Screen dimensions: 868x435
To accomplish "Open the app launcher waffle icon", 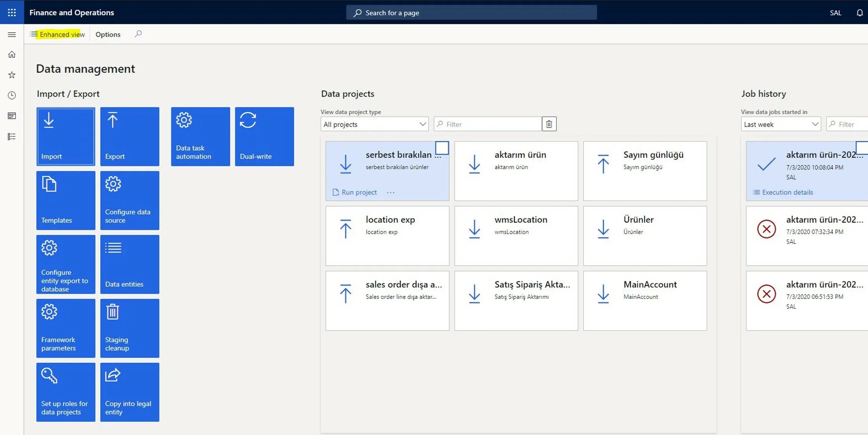I will tap(12, 12).
